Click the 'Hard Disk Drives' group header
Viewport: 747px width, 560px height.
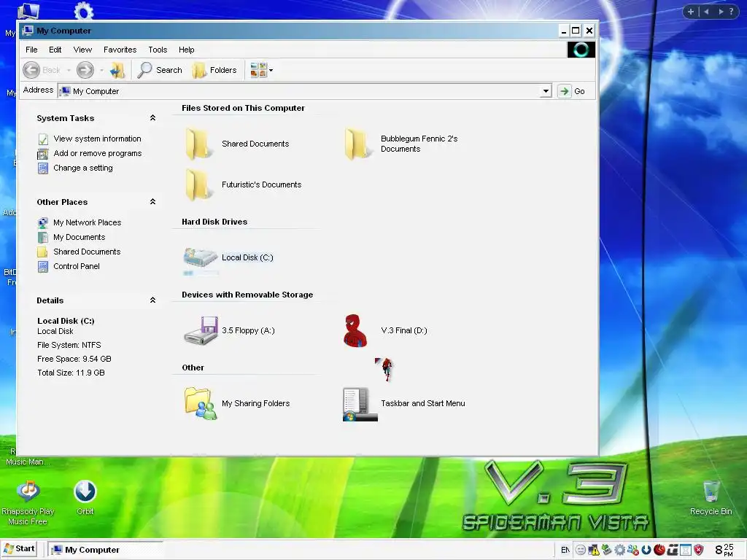pyautogui.click(x=214, y=222)
